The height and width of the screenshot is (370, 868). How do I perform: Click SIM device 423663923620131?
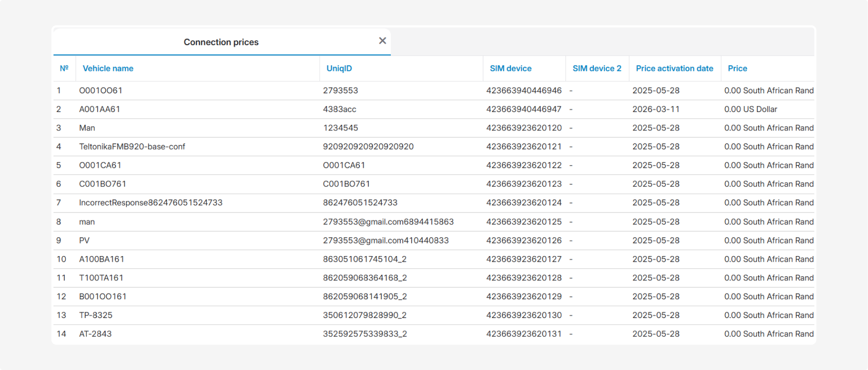(524, 334)
